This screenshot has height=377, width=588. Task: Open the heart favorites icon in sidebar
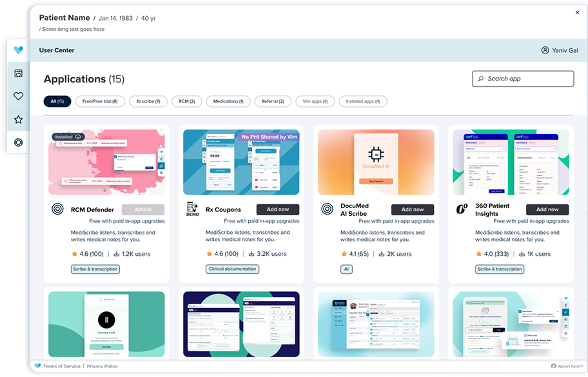click(x=19, y=97)
